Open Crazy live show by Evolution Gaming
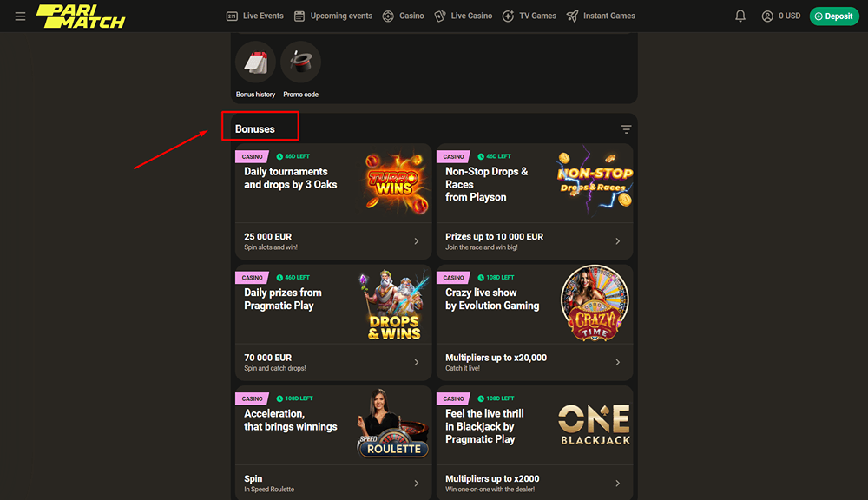The height and width of the screenshot is (500, 868). point(492,299)
